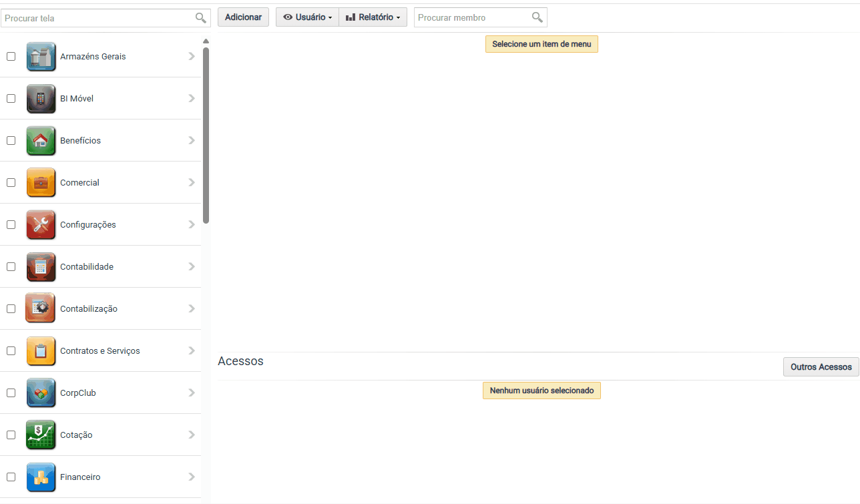Select the BI Móvel menu label
Viewport: 860px width, 504px height.
[x=77, y=99]
